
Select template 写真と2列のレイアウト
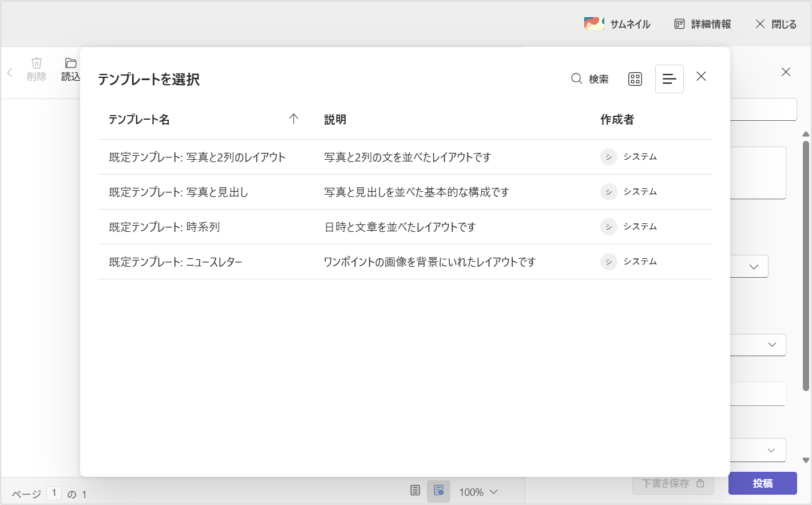197,157
